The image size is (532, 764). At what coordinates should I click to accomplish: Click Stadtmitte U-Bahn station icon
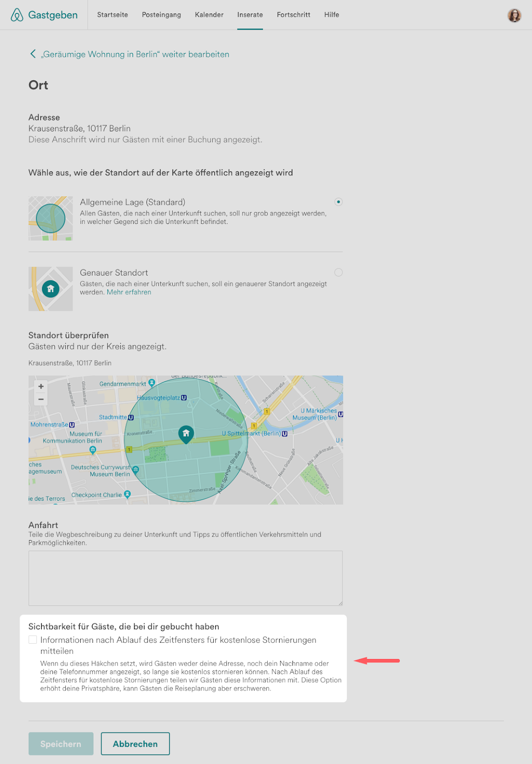(131, 417)
